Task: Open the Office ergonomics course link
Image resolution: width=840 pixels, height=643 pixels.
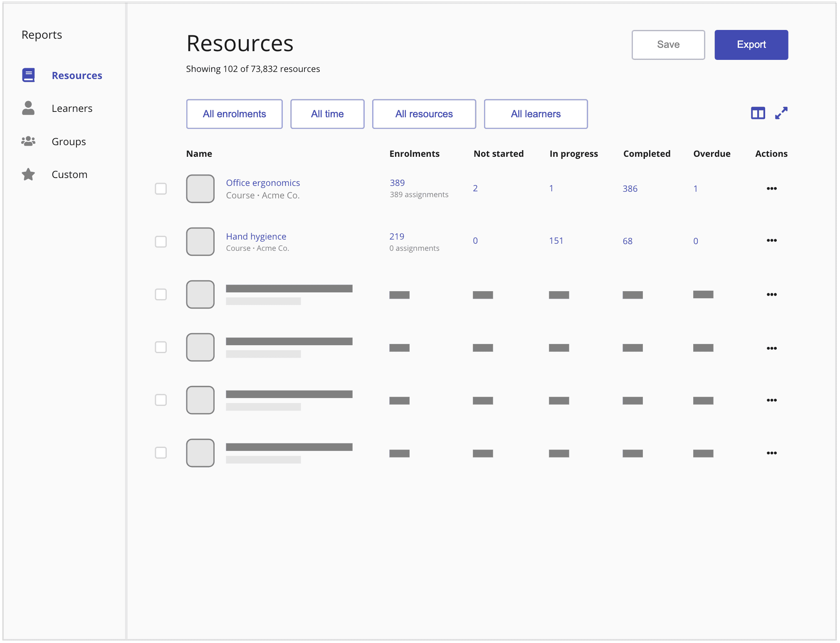Action: (263, 183)
